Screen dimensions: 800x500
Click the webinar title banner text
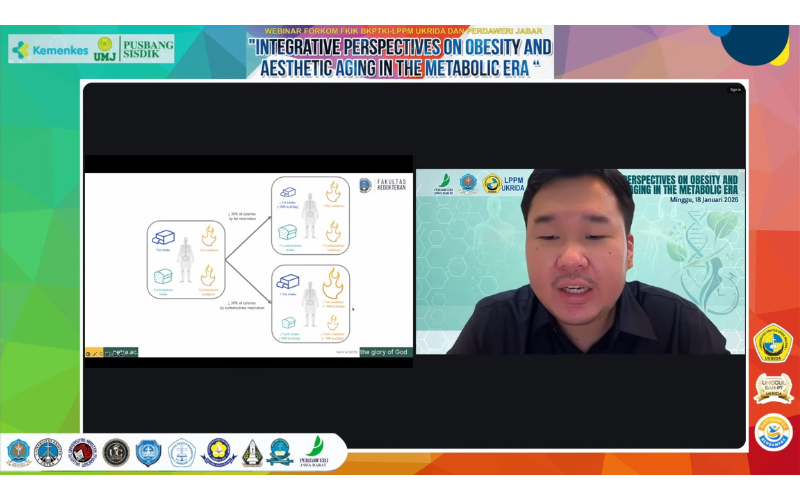[x=400, y=57]
